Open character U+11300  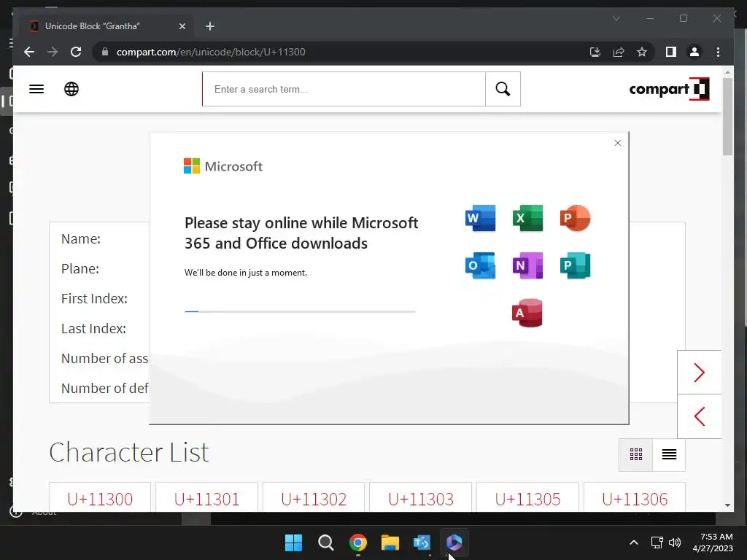pyautogui.click(x=100, y=499)
